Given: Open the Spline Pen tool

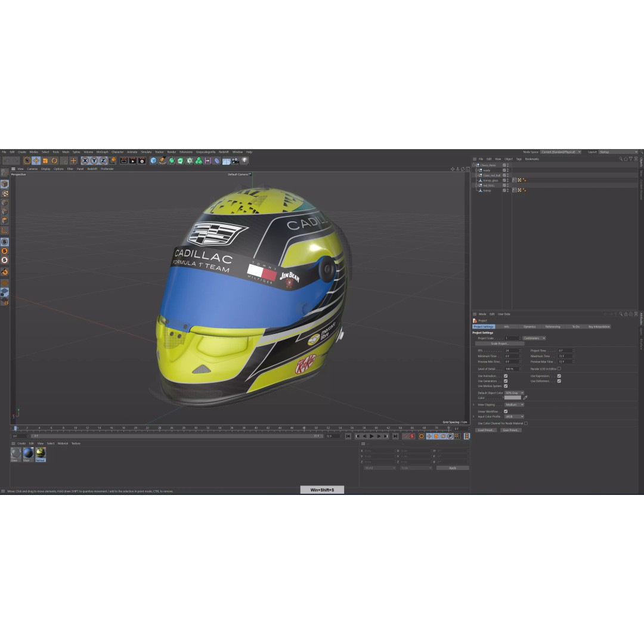Looking at the screenshot, I should [x=163, y=160].
